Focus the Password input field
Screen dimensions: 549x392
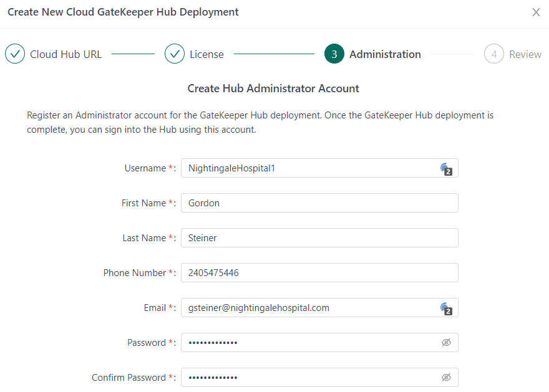309,343
